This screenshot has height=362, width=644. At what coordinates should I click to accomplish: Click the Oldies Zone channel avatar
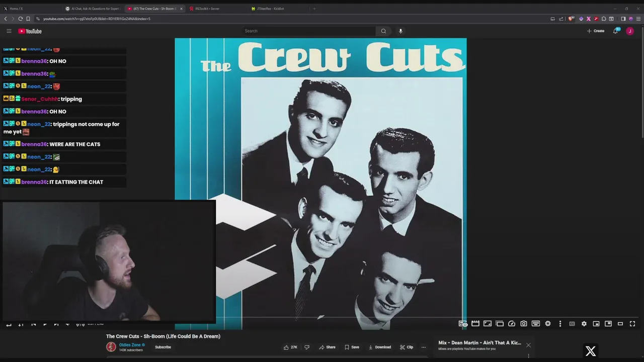point(111,347)
